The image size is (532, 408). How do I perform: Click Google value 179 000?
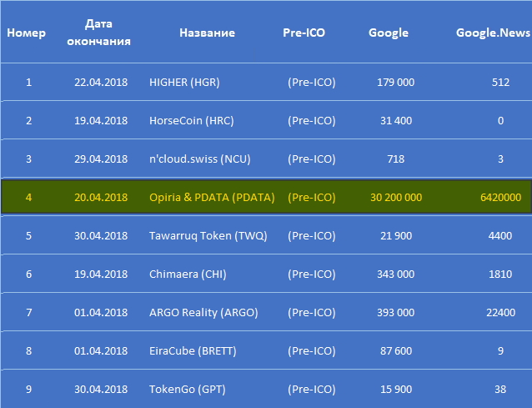(x=396, y=82)
